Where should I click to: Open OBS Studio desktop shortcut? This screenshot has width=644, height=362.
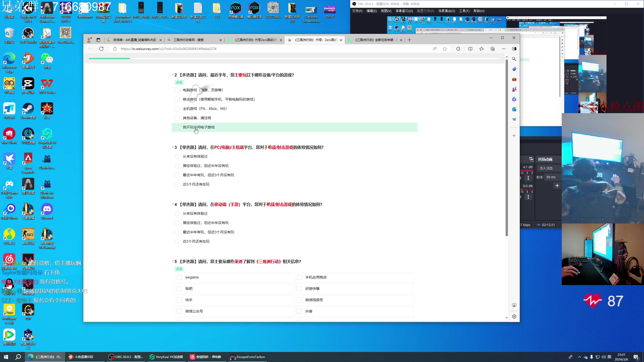point(28,35)
